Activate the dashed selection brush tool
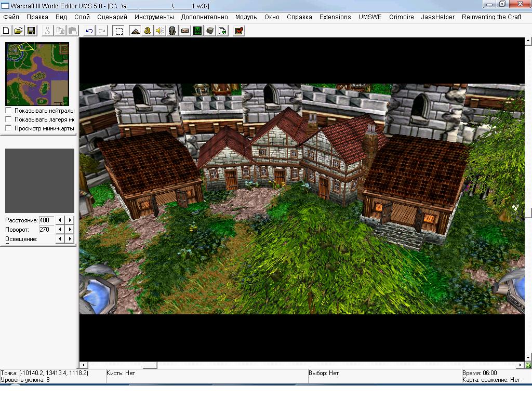532x399 pixels. tap(119, 31)
